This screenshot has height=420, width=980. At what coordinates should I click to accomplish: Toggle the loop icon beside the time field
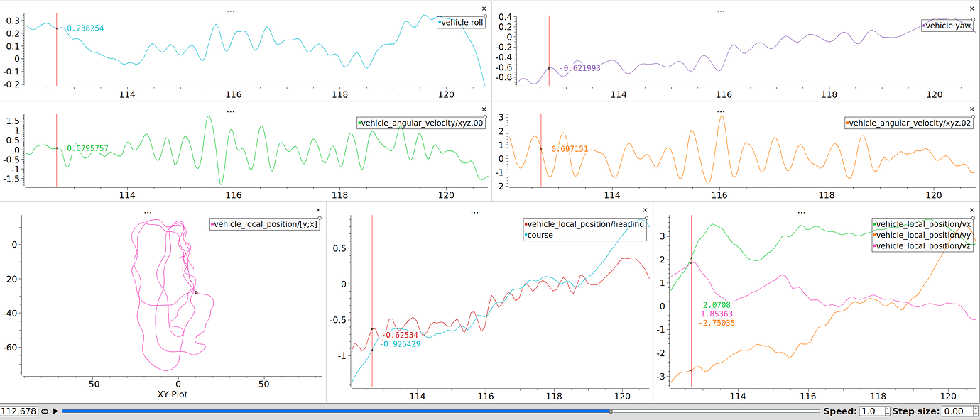45,411
